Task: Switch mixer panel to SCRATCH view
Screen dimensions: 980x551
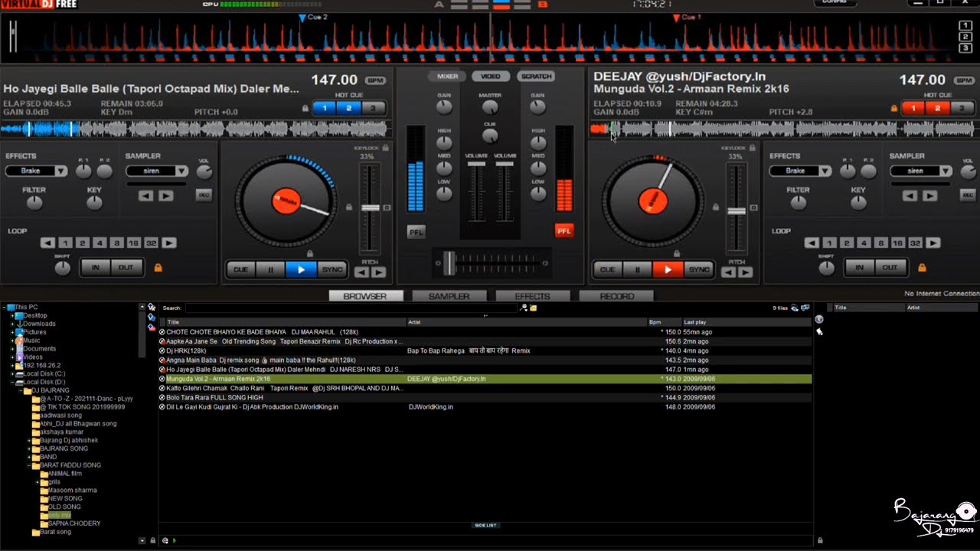Action: coord(536,77)
